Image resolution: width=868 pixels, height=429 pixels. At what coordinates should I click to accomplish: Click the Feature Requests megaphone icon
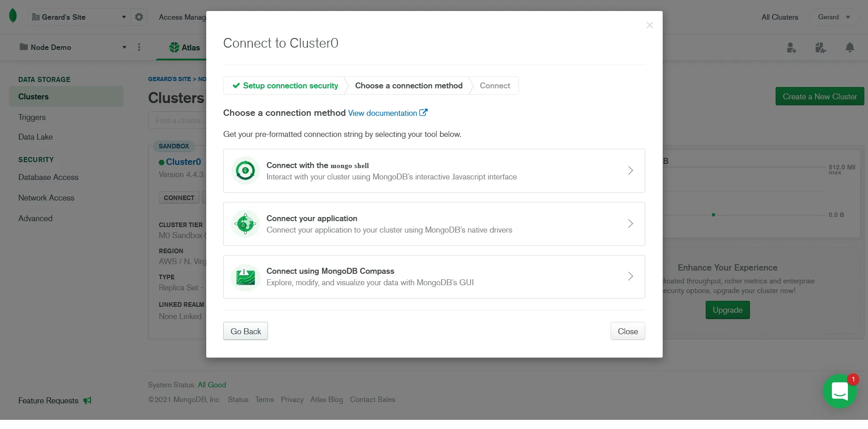tap(87, 401)
